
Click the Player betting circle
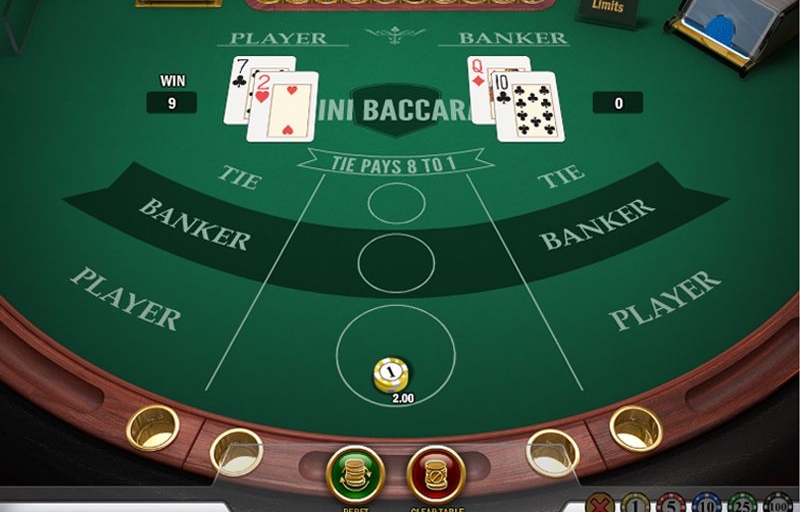[x=396, y=355]
